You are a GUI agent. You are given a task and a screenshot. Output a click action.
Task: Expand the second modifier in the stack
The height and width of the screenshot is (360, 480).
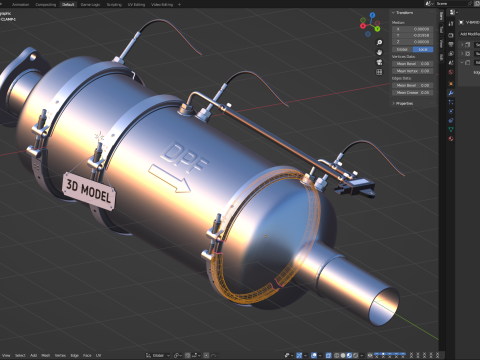coord(462,53)
